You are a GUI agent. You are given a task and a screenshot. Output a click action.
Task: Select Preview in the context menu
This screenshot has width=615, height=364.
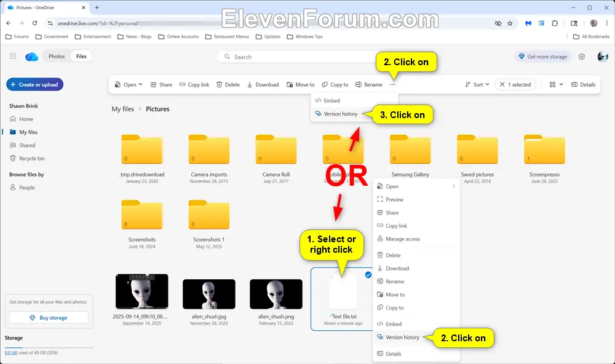click(x=416, y=200)
